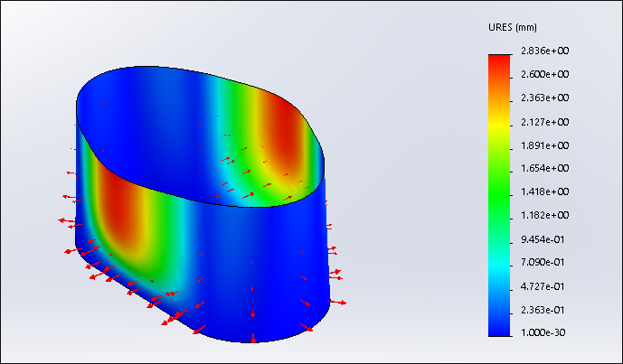Screen dimensions: 623x364
Task: Select the legend value 1.418e+00
Action: [544, 191]
